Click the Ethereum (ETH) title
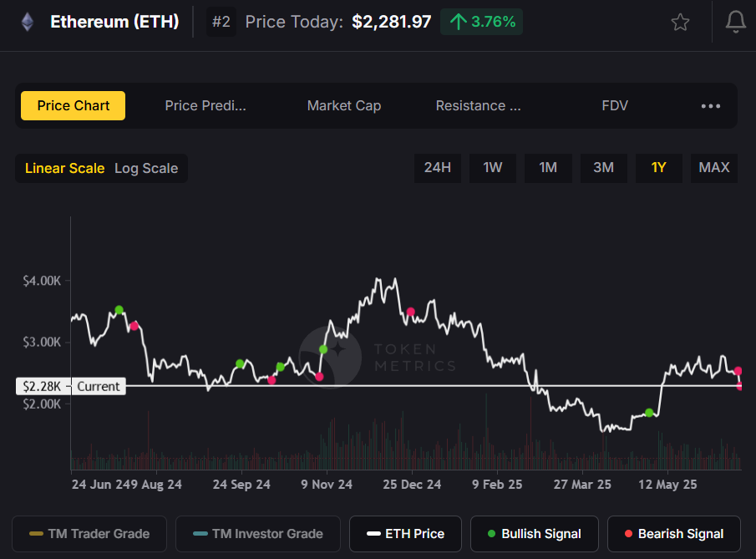Viewport: 756px width, 559px height. coord(114,22)
